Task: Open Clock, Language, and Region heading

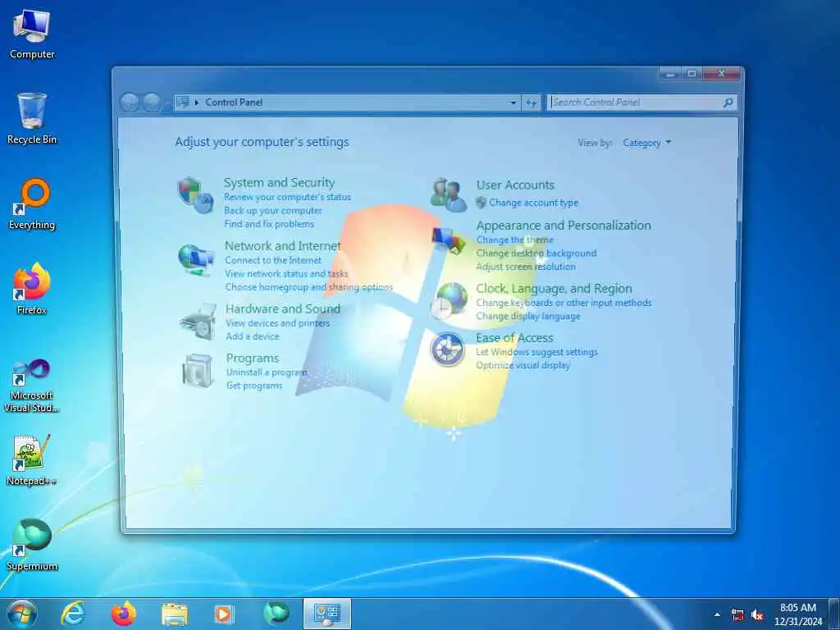Action: pyautogui.click(x=554, y=289)
